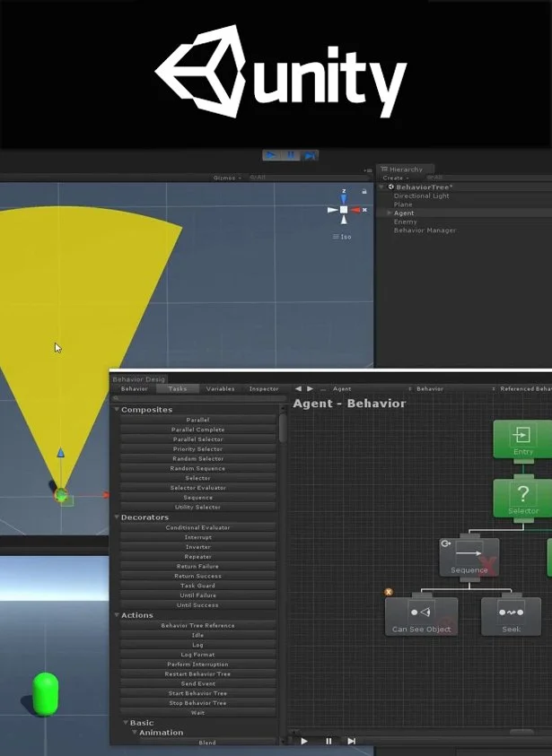This screenshot has width=552, height=756.
Task: Collapse the Actions task category
Action: point(117,615)
